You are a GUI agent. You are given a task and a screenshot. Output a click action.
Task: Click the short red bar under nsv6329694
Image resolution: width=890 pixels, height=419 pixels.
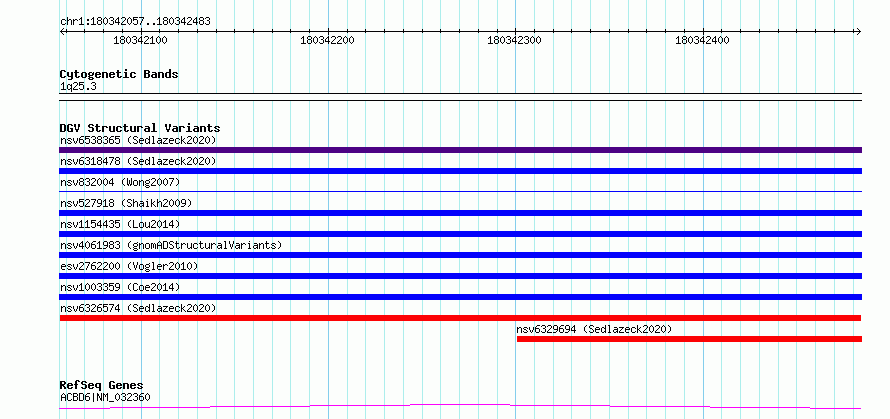tap(689, 339)
